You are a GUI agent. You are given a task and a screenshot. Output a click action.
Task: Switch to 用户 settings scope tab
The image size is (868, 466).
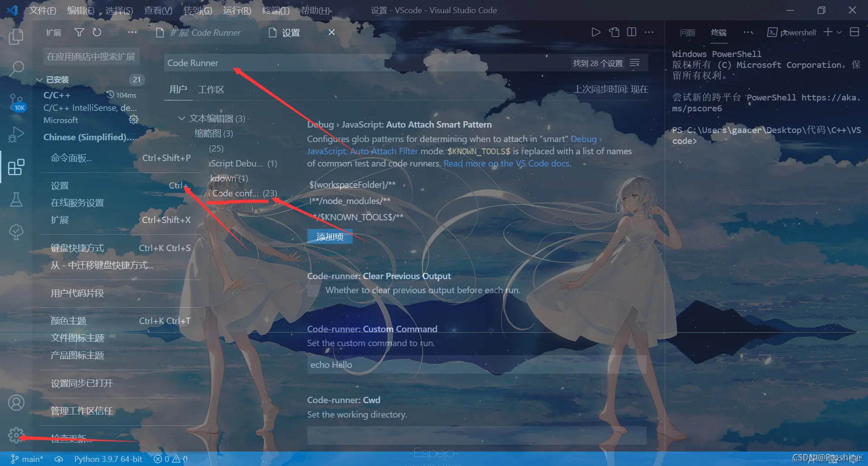pyautogui.click(x=178, y=89)
